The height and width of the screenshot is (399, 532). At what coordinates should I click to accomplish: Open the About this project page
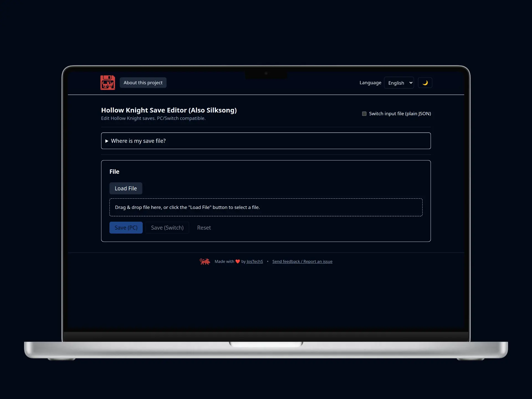pyautogui.click(x=143, y=83)
